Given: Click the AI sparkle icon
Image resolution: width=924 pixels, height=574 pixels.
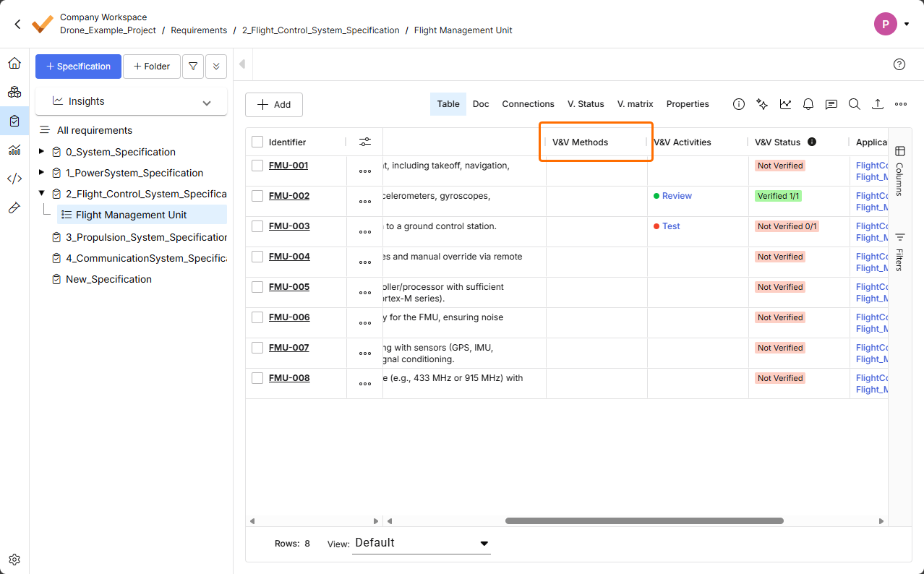Looking at the screenshot, I should pos(761,104).
